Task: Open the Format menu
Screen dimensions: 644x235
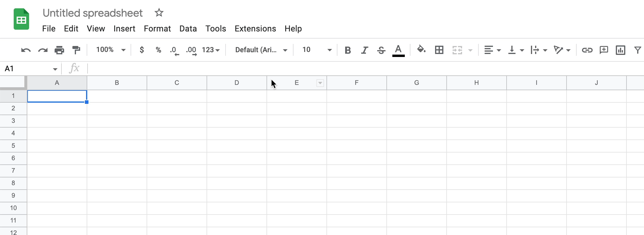Action: 157,28
